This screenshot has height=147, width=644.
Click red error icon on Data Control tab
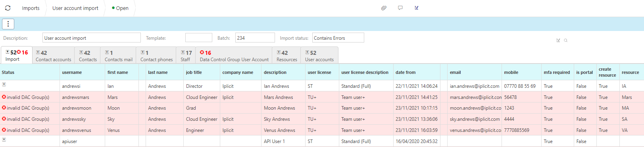(x=202, y=52)
